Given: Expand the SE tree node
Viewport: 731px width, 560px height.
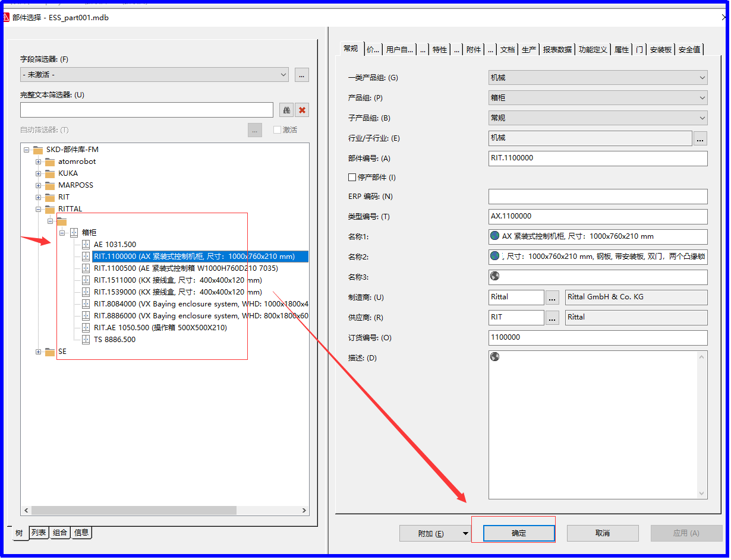Looking at the screenshot, I should [39, 352].
